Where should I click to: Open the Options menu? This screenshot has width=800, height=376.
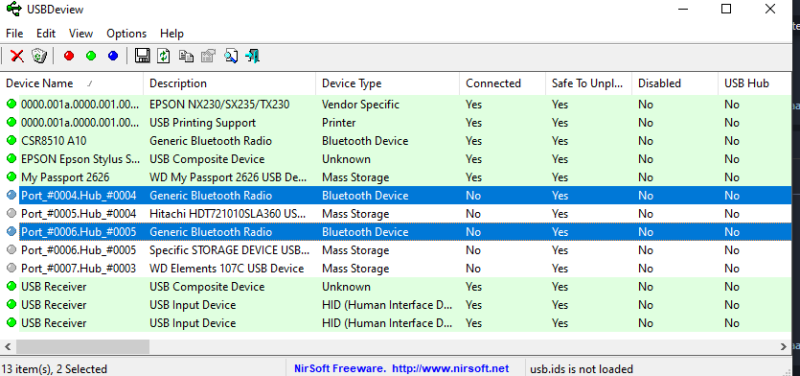[126, 34]
